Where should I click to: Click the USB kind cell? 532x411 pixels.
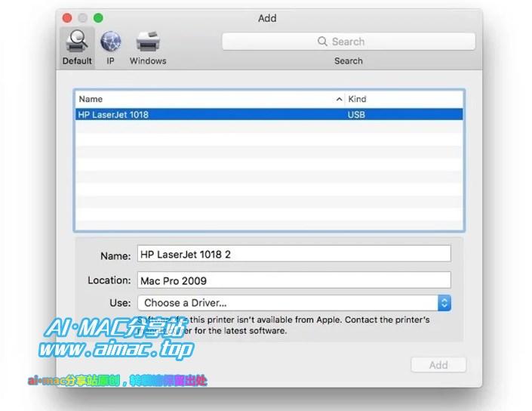(356, 115)
